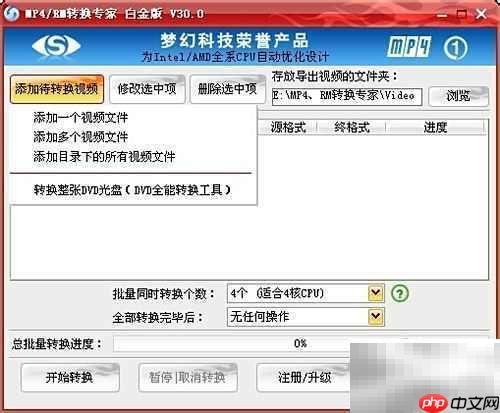Click the total batch progress bar
Image resolution: width=500 pixels, height=413 pixels.
[300, 344]
